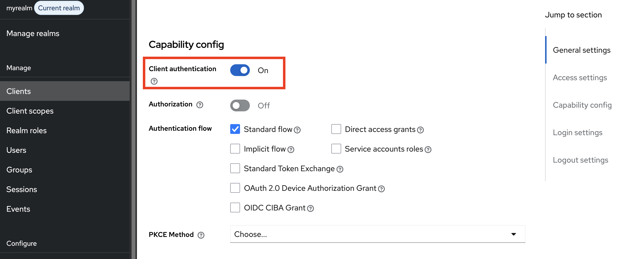Click Manage realms in the sidebar
The width and height of the screenshot is (644, 259).
pos(33,33)
